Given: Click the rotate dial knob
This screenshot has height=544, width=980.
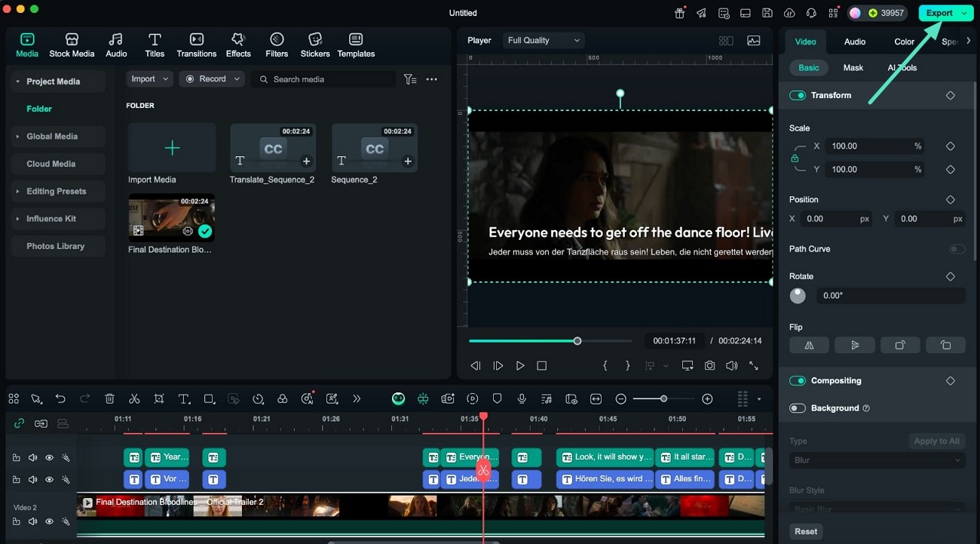Looking at the screenshot, I should coord(798,296).
